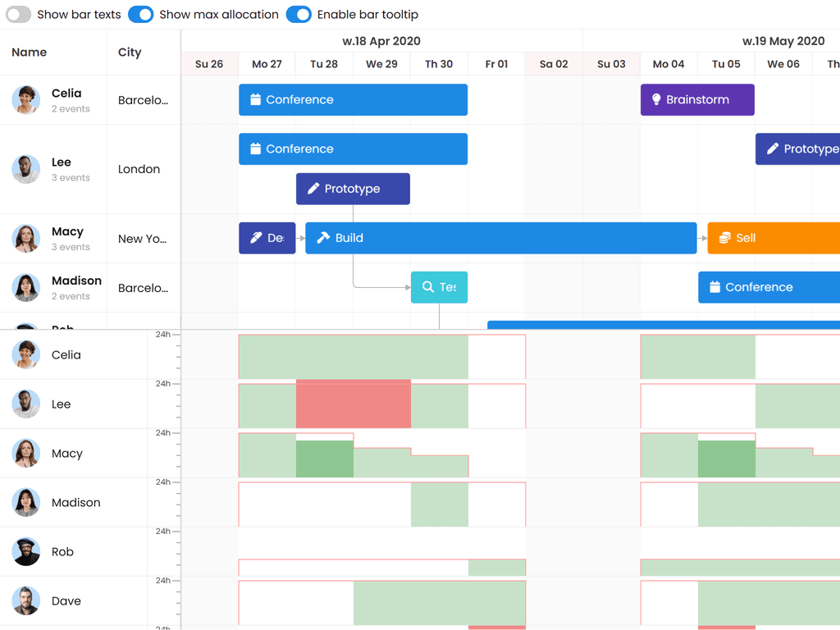
Task: Click Lee's red overallocated histogram bar
Action: click(x=353, y=404)
